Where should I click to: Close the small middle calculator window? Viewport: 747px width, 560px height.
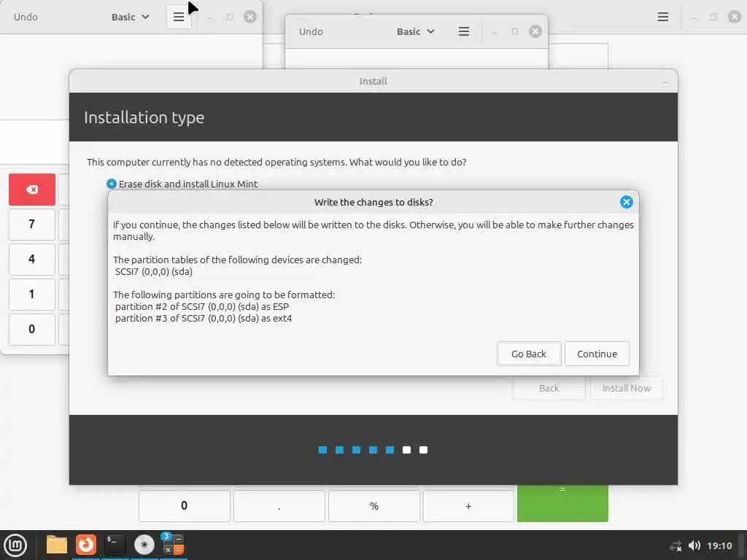[535, 31]
